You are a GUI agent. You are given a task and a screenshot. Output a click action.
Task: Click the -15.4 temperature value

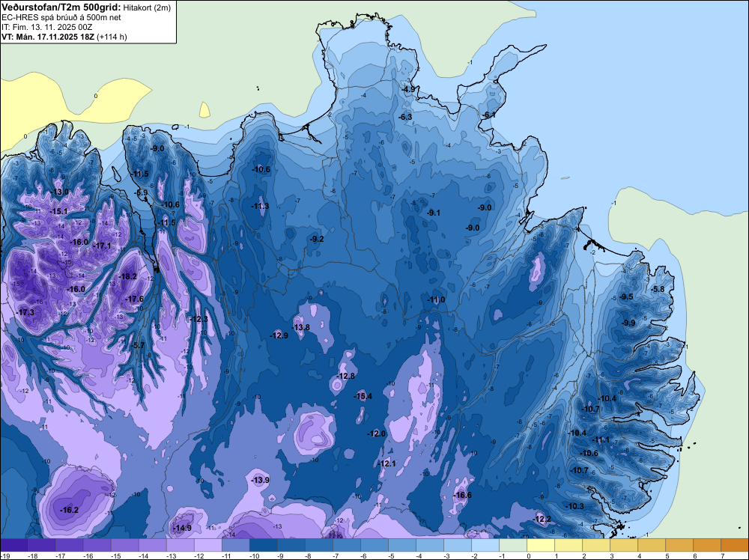tap(363, 396)
